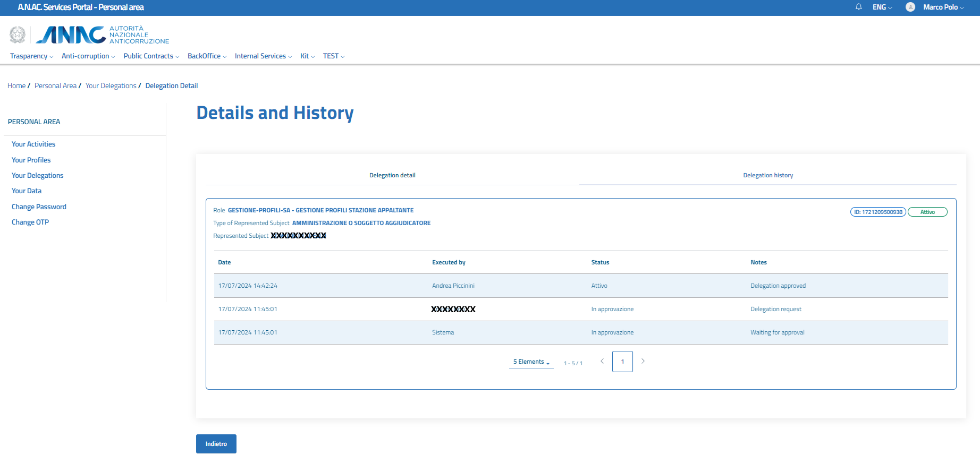Click the Attivo status badge
The width and height of the screenshot is (980, 464).
coord(927,212)
